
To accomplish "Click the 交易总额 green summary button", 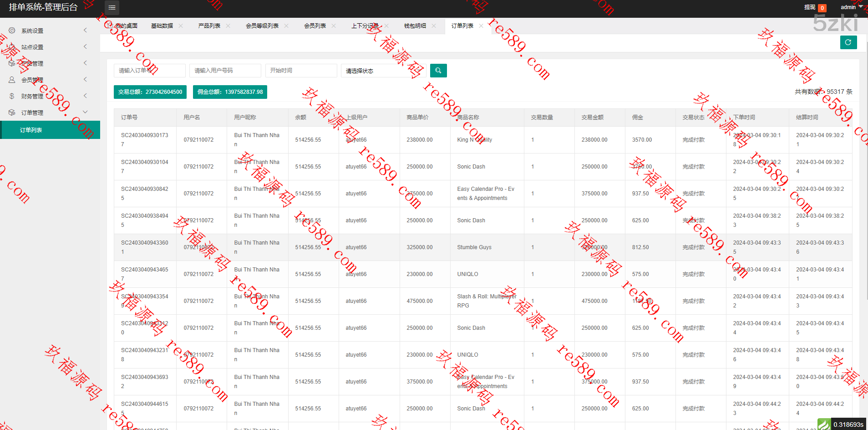I will (x=150, y=92).
